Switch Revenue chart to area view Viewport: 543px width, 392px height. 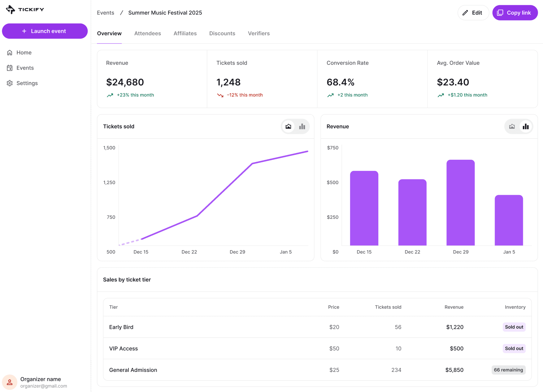512,126
